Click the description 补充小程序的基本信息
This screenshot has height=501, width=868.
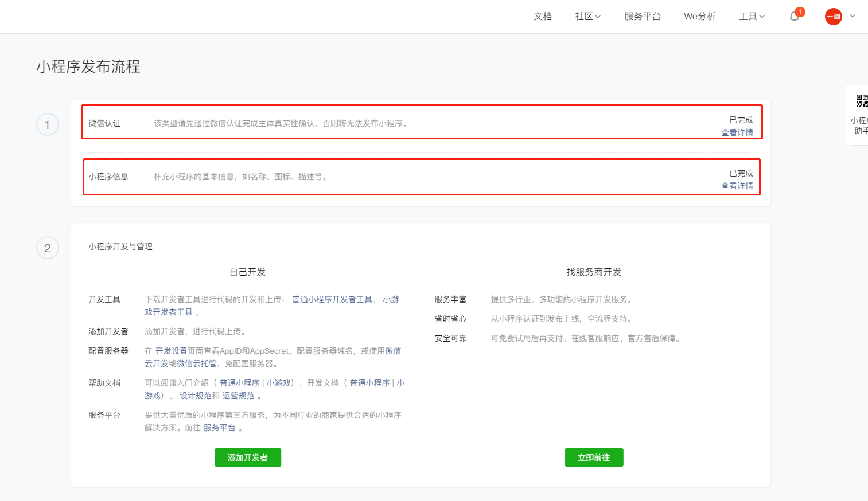click(x=242, y=177)
